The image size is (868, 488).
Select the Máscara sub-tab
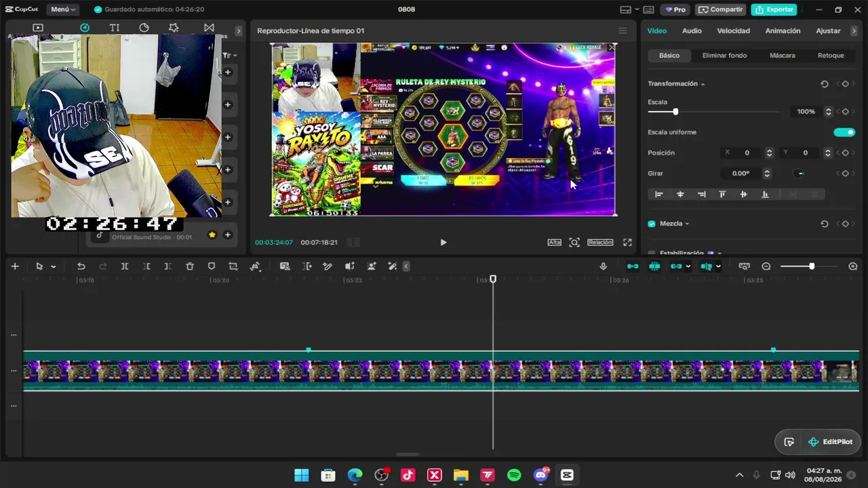783,56
